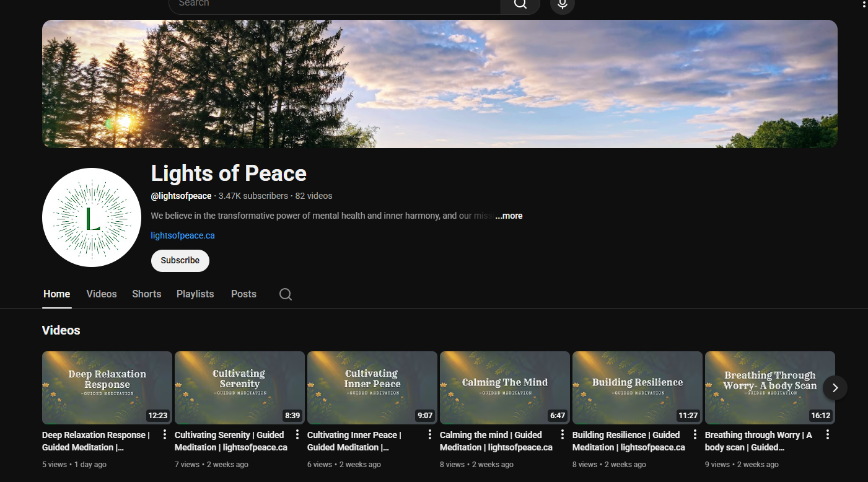Open options menu for Cultivating Serenity video
The height and width of the screenshot is (482, 868).
[297, 434]
